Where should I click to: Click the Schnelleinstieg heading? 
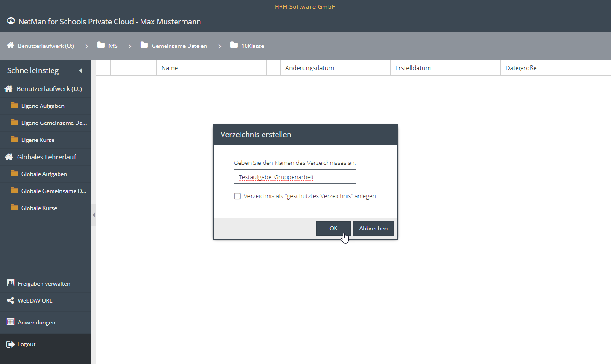(33, 71)
